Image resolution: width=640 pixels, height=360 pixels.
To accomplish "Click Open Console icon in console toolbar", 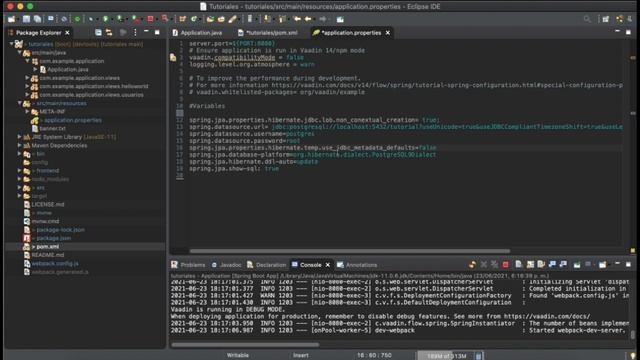I will [x=602, y=265].
